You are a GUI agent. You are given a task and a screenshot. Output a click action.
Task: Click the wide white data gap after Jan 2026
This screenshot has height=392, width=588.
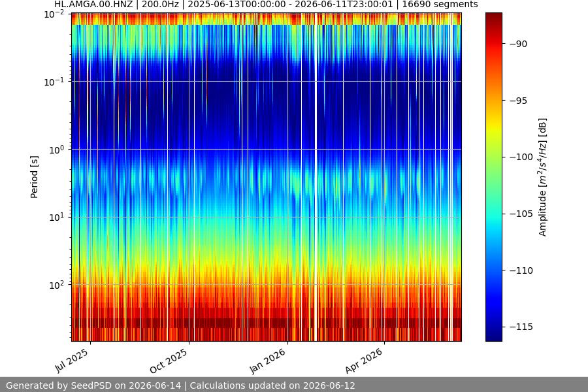(x=316, y=177)
